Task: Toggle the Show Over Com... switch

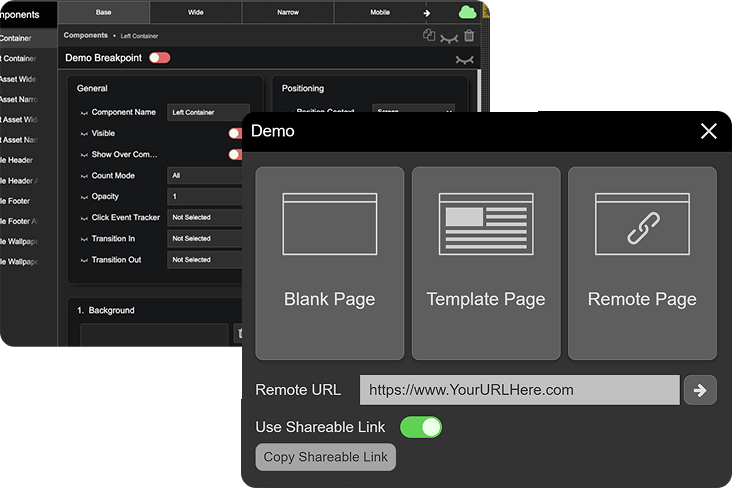Action: (x=235, y=155)
